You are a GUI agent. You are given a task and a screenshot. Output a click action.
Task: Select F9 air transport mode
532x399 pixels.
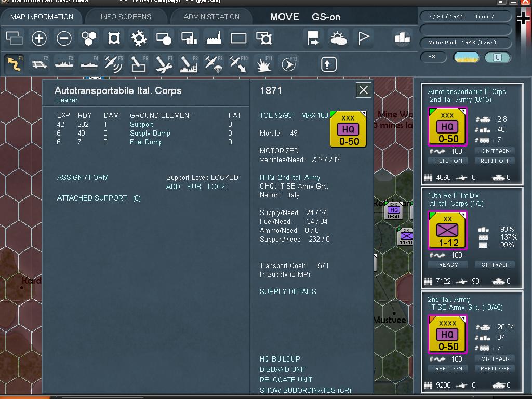click(x=214, y=64)
